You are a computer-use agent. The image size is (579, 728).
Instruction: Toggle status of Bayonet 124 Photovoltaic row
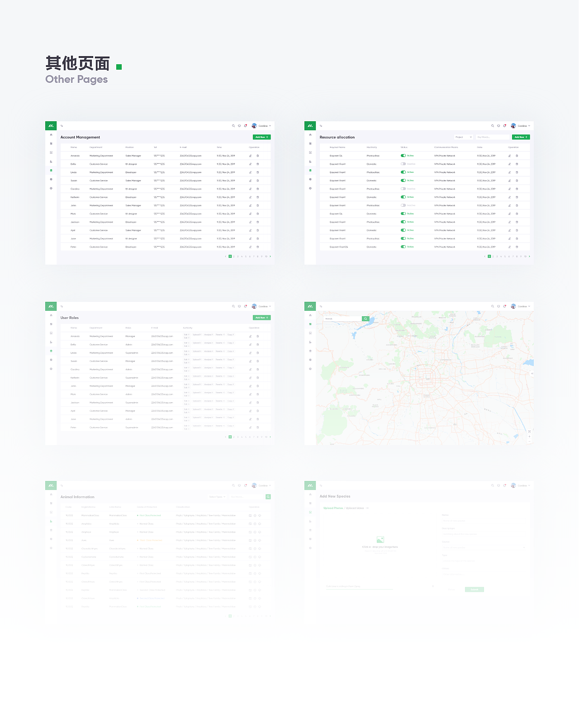click(403, 156)
